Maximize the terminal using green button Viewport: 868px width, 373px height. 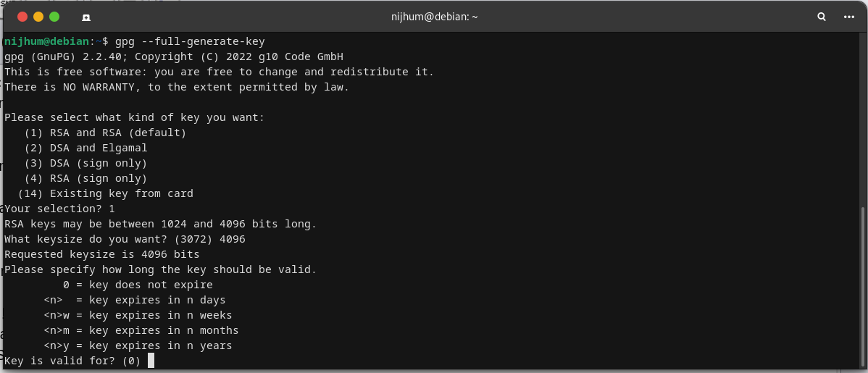pos(54,16)
